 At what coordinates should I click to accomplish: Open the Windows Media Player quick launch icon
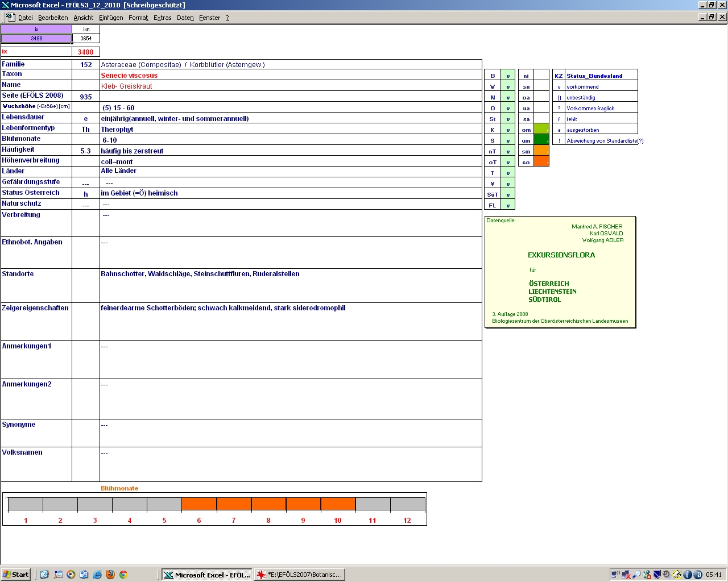pos(71,575)
